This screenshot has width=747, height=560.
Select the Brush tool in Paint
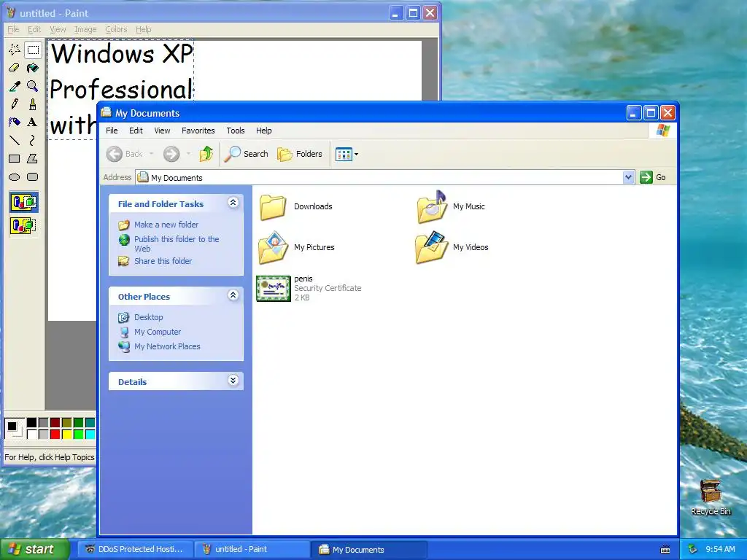(33, 104)
